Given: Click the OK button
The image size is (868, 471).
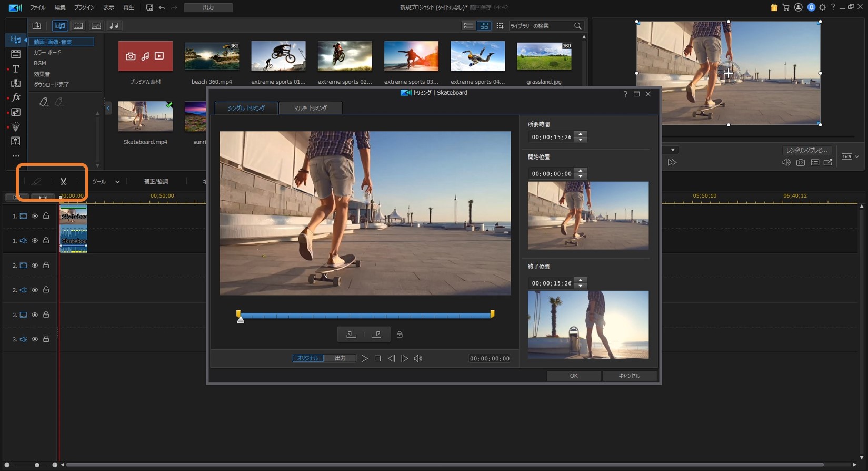Looking at the screenshot, I should tap(574, 376).
